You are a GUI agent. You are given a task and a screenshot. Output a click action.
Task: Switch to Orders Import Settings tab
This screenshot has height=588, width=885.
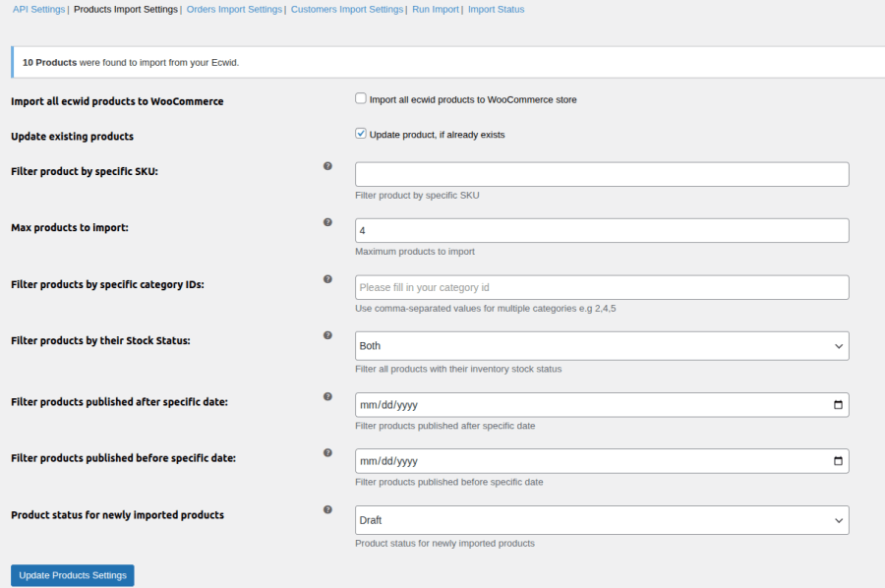pos(235,10)
